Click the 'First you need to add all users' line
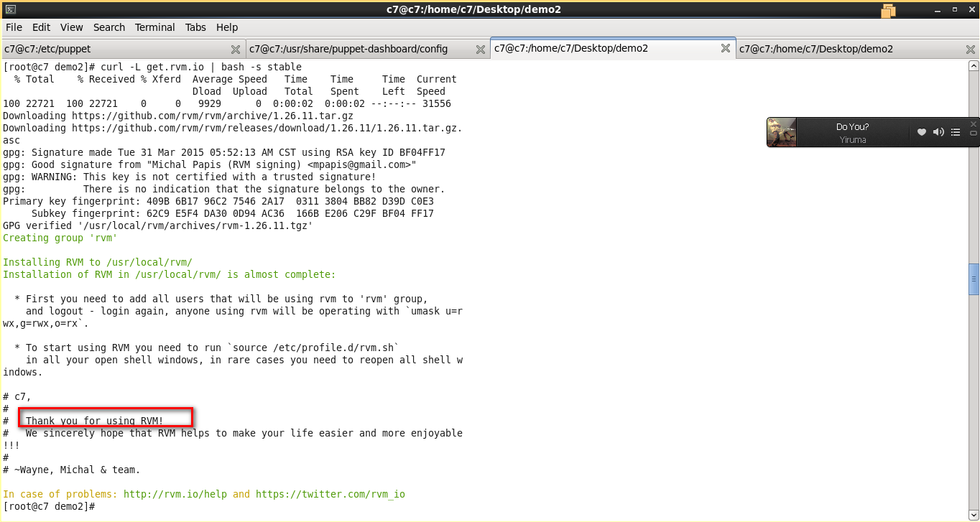Image resolution: width=980 pixels, height=522 pixels. coord(221,299)
